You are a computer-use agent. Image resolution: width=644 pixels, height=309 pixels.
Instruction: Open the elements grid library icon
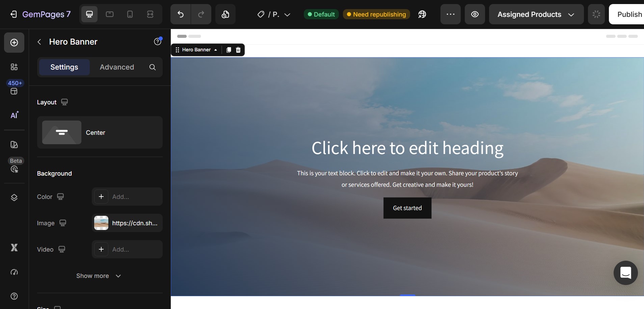[x=14, y=67]
